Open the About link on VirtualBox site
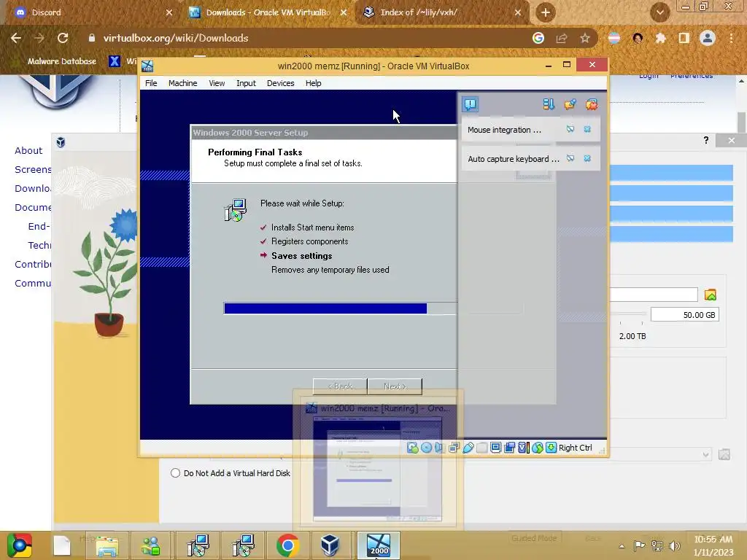 point(28,150)
